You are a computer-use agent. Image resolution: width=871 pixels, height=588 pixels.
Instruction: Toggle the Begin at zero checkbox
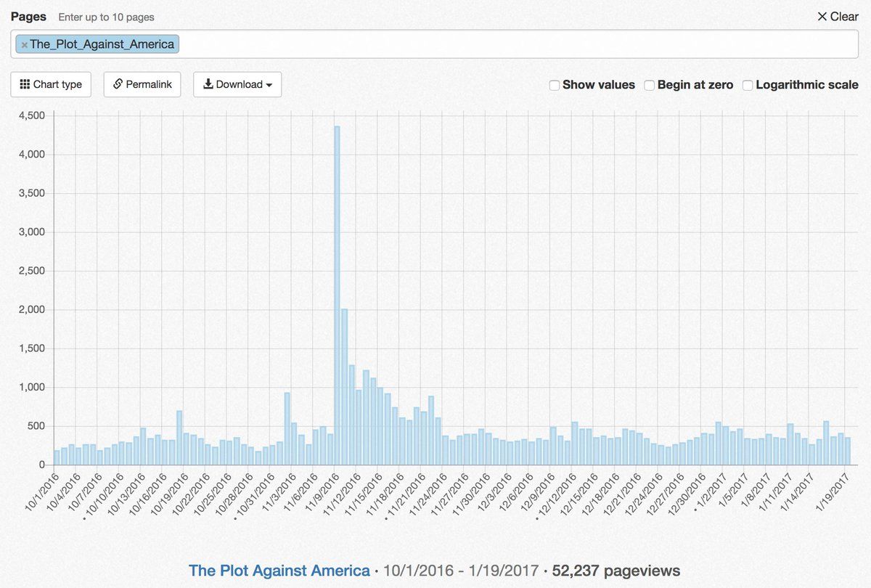click(650, 85)
